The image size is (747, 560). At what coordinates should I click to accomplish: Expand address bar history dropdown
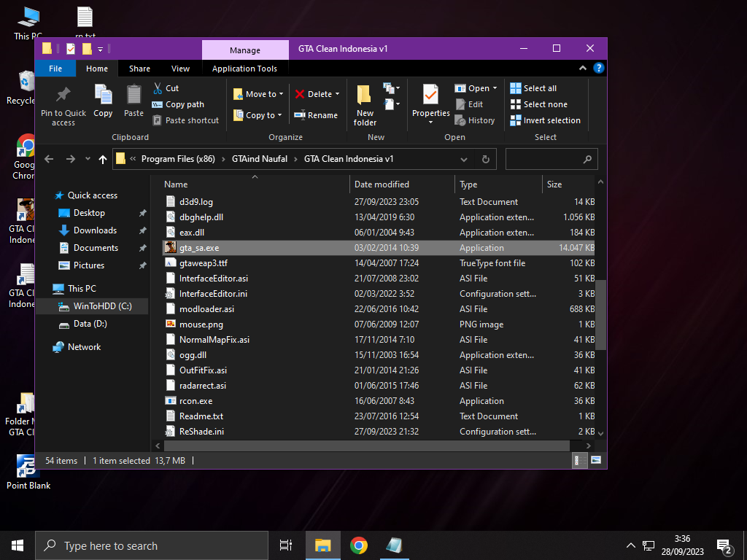tap(464, 160)
